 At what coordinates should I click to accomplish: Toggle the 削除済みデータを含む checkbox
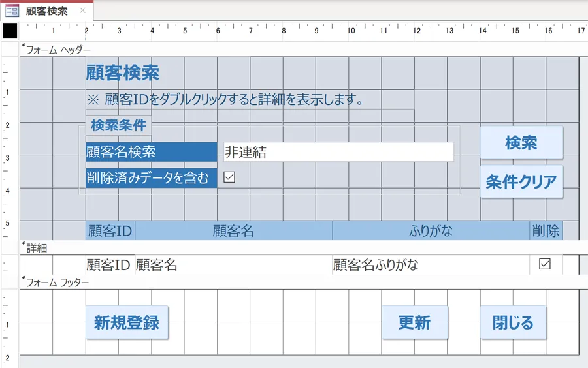tap(229, 177)
